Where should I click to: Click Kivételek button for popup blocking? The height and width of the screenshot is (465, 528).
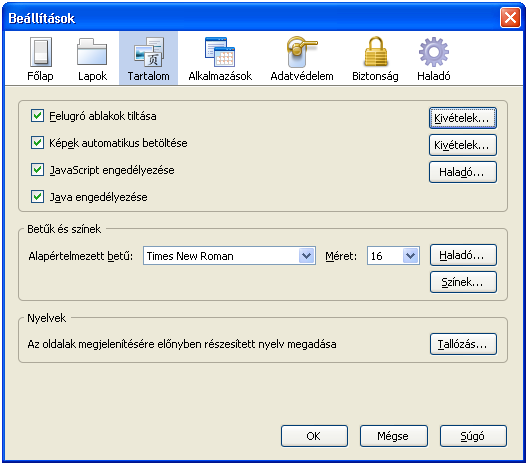[463, 118]
